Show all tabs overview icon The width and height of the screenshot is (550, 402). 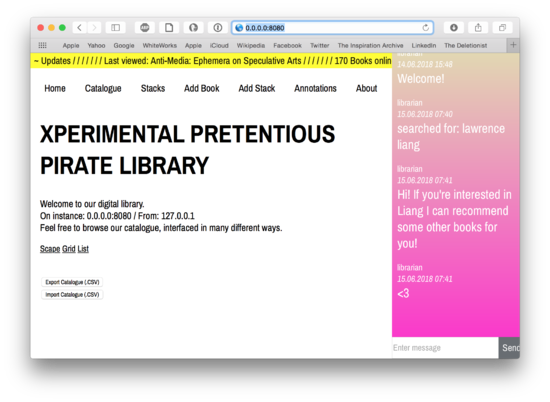(x=502, y=28)
